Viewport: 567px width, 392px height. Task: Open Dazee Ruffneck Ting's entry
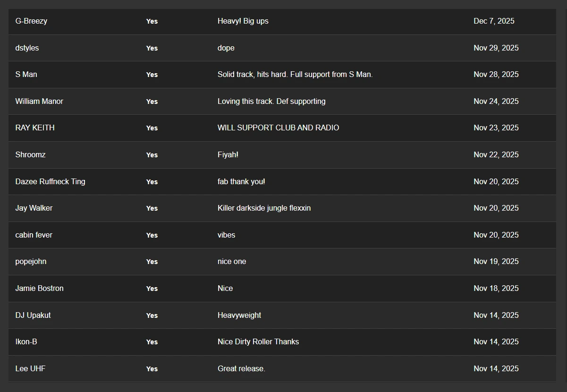pos(50,182)
